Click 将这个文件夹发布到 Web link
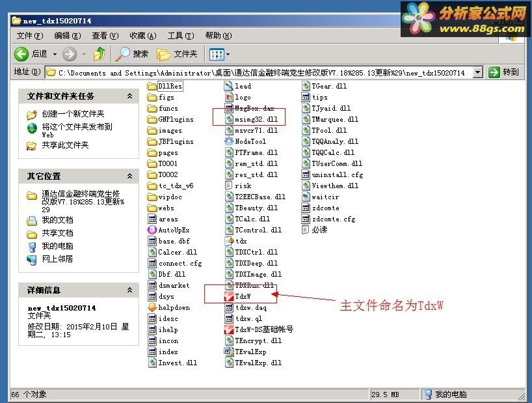The width and height of the screenshot is (532, 403). [77, 130]
